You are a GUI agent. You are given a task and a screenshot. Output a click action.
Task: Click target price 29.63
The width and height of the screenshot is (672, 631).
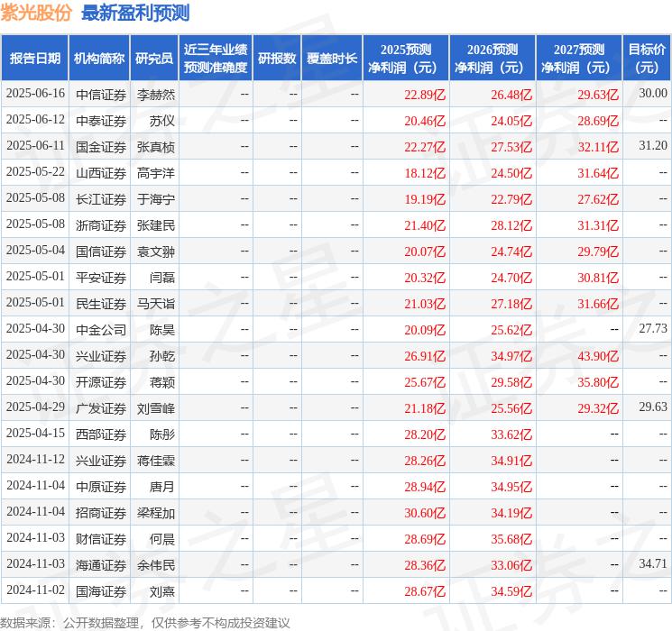click(x=653, y=407)
